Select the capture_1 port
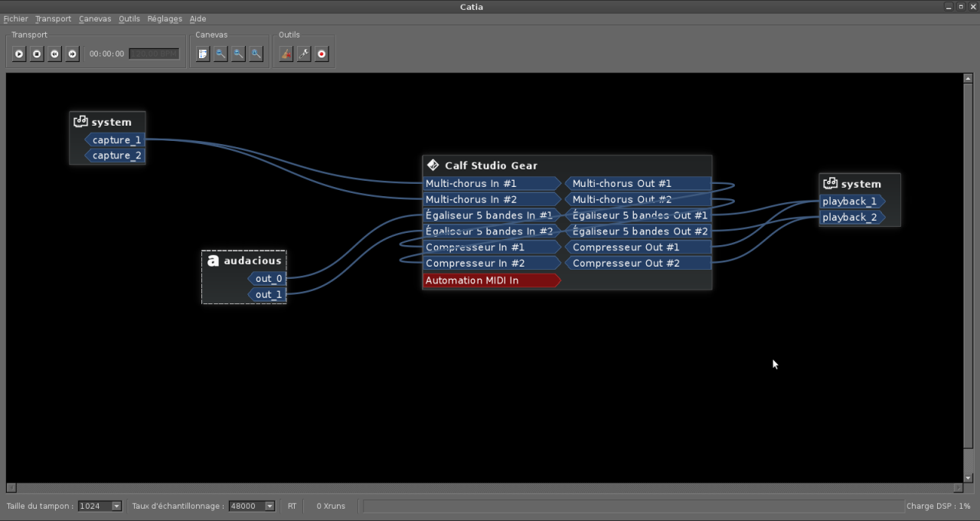Image resolution: width=980 pixels, height=521 pixels. (115, 140)
